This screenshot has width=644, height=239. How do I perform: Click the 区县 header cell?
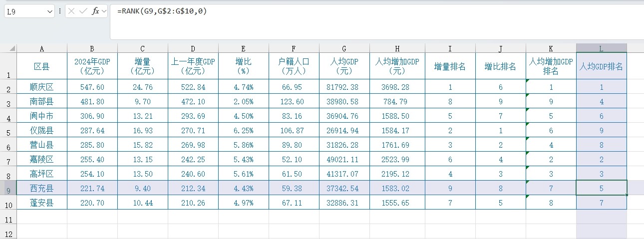(42, 66)
